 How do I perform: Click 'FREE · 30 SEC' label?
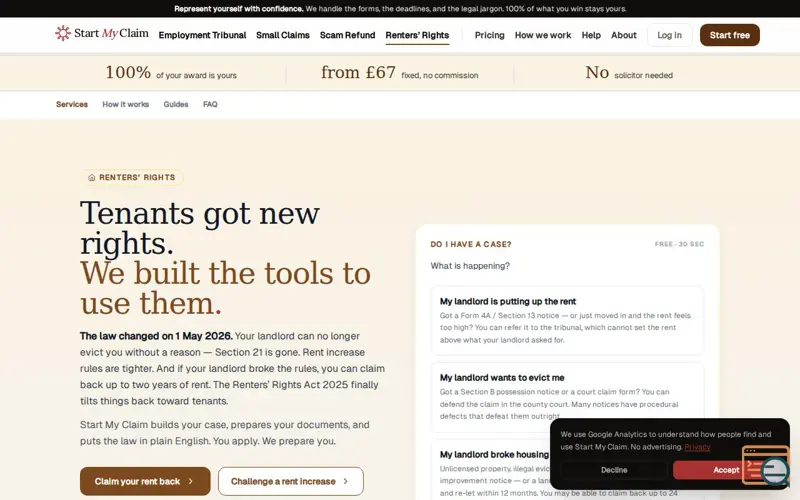tap(679, 244)
